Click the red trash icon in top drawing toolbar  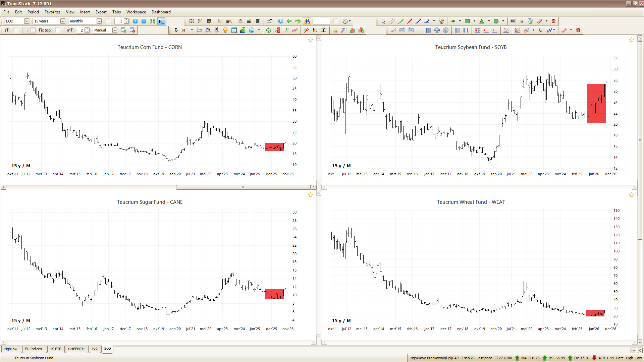pyautogui.click(x=554, y=21)
